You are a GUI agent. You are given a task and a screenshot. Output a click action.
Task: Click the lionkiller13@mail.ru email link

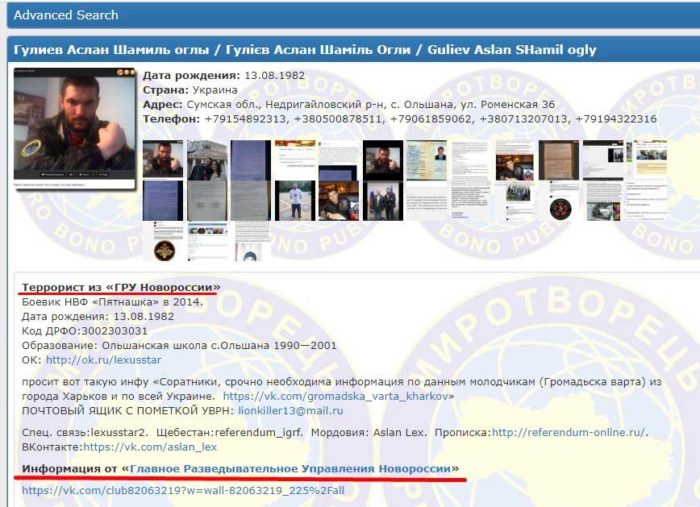tap(291, 411)
